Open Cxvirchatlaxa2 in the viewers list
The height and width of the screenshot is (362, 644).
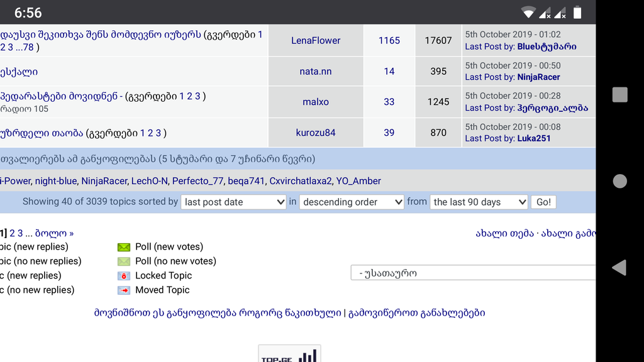[300, 181]
